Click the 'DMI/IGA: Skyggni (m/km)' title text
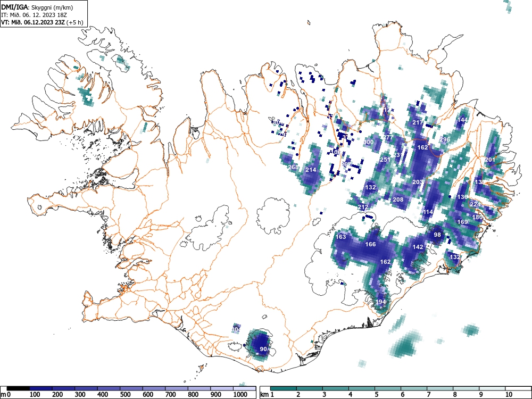Viewport: 532px width, 399px height. click(x=37, y=7)
